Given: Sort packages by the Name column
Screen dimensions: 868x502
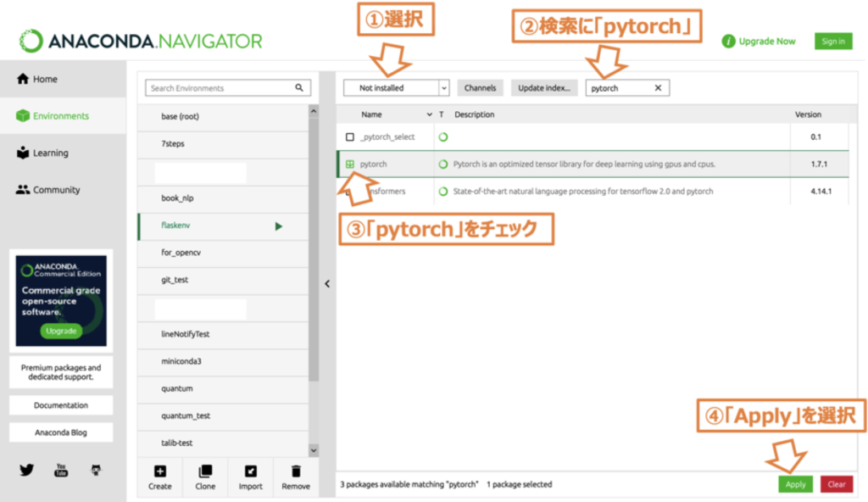Looking at the screenshot, I should pyautogui.click(x=371, y=114).
